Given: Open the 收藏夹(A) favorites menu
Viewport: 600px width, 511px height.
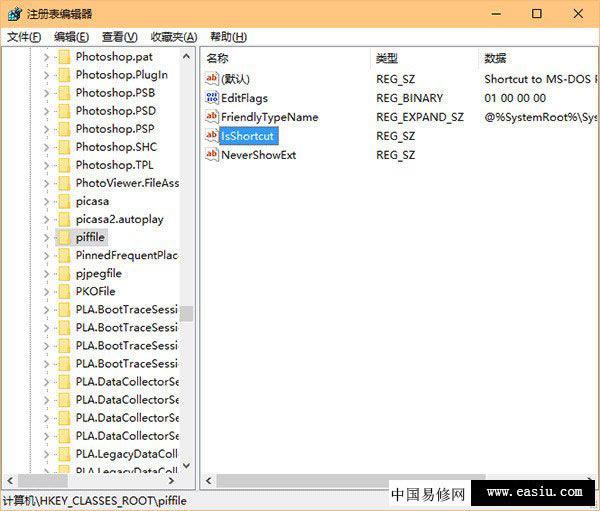Looking at the screenshot, I should coord(173,37).
